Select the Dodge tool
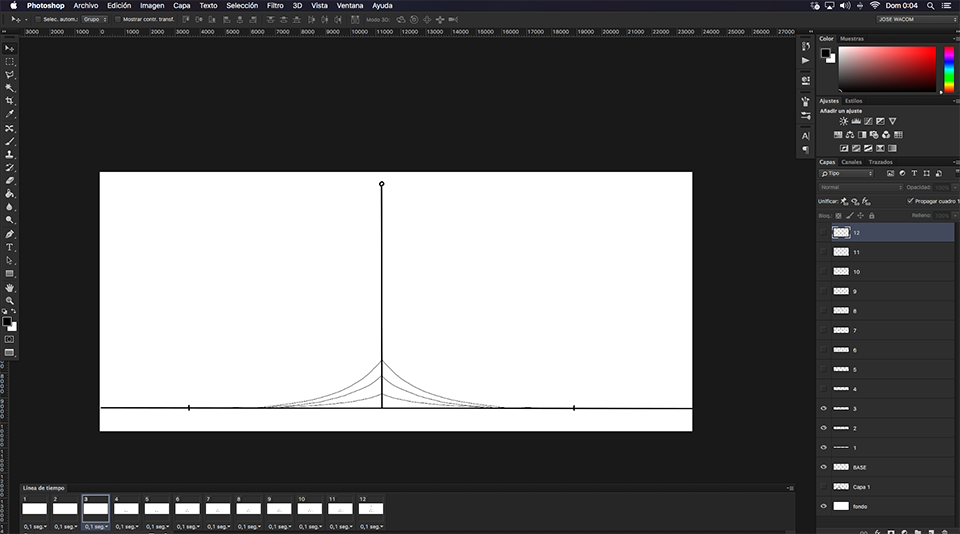Image resolution: width=960 pixels, height=534 pixels. click(9, 220)
